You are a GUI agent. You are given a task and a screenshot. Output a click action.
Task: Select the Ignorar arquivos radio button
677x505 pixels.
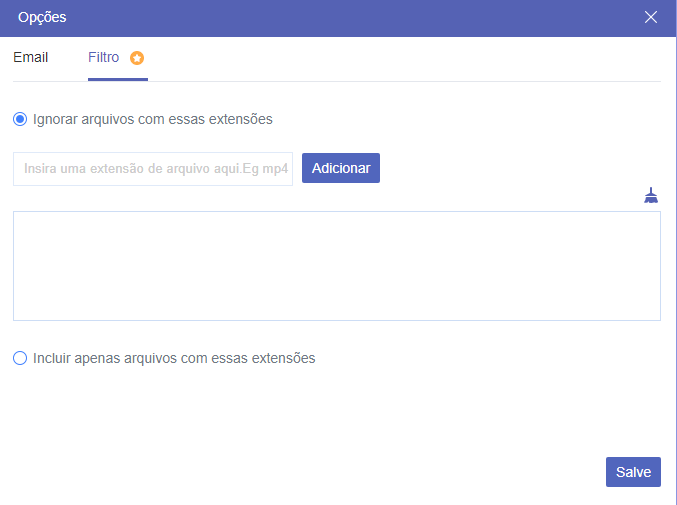[x=20, y=119]
